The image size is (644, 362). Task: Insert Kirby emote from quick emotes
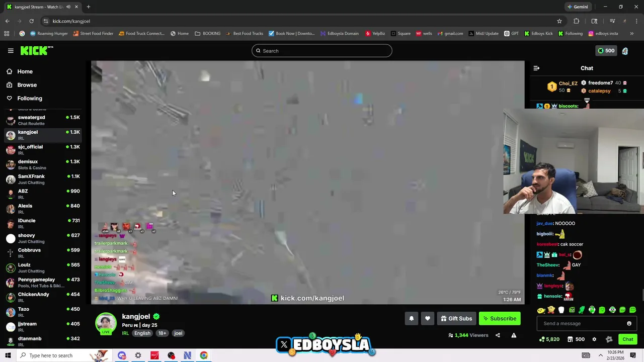tap(551, 310)
